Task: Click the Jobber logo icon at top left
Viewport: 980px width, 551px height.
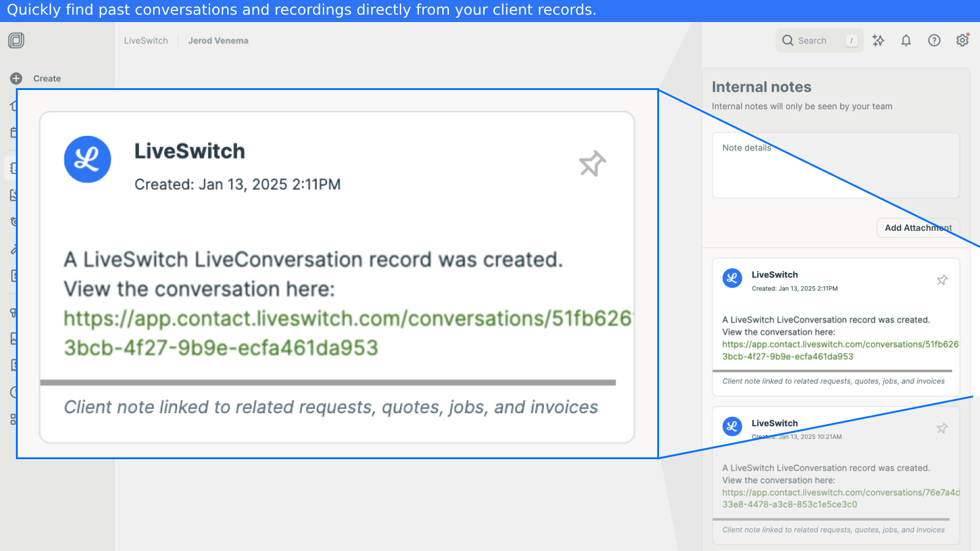Action: click(x=17, y=40)
